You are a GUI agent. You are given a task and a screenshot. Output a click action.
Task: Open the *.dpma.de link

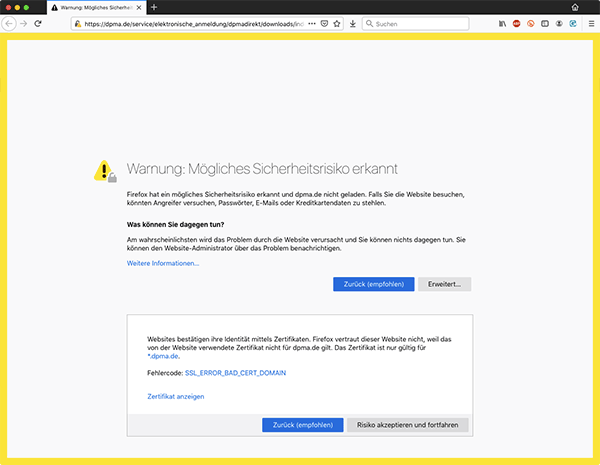pyautogui.click(x=163, y=356)
